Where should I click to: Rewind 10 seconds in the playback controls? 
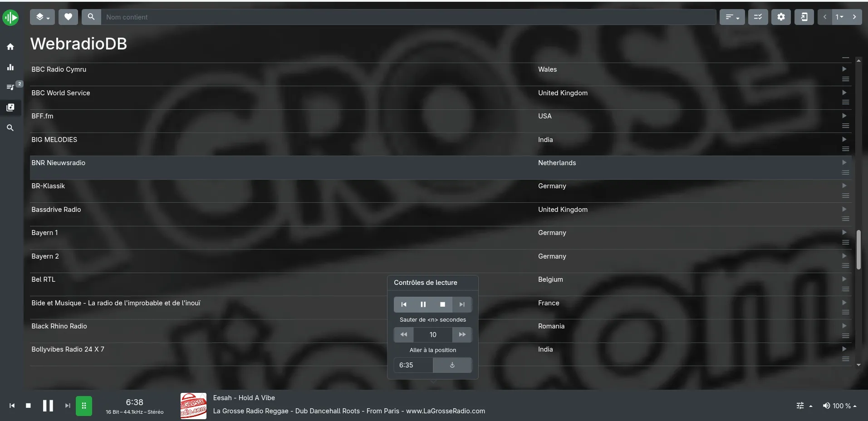point(403,334)
